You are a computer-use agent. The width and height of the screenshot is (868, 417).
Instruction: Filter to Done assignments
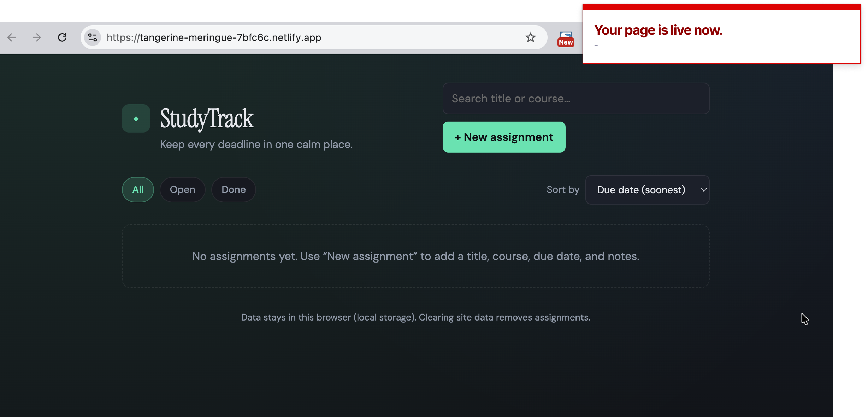pos(234,190)
